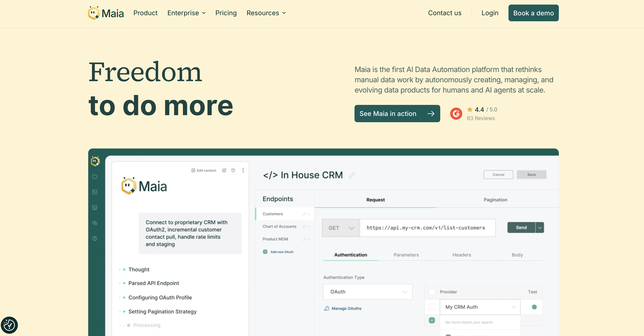Open the overlapping circles icon in the sidebar
644x336 pixels.
pos(95,223)
